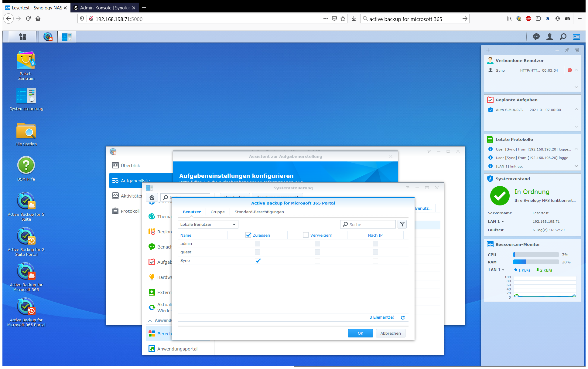Disconnect Syno user with red icon
Image resolution: width=588 pixels, height=369 pixels.
[x=569, y=70]
